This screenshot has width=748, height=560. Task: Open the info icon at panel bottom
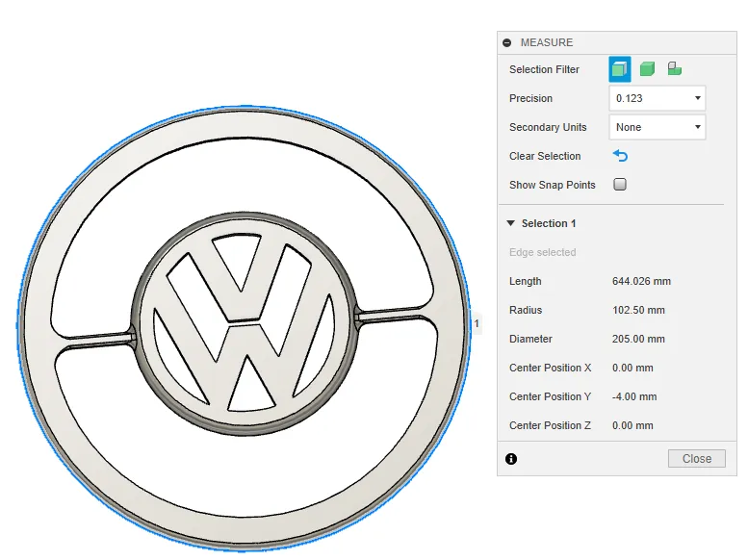pos(510,459)
